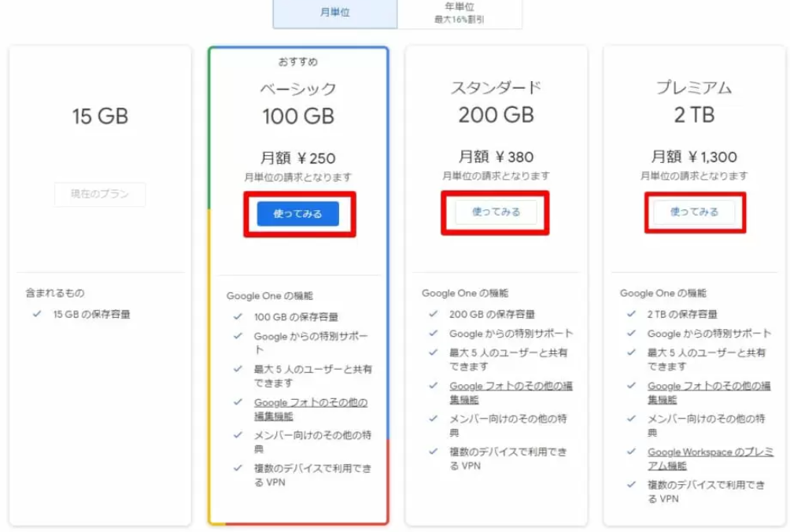Click checkmark beside Google Workspace feature
Viewport: 790px width, 532px height.
(631, 452)
